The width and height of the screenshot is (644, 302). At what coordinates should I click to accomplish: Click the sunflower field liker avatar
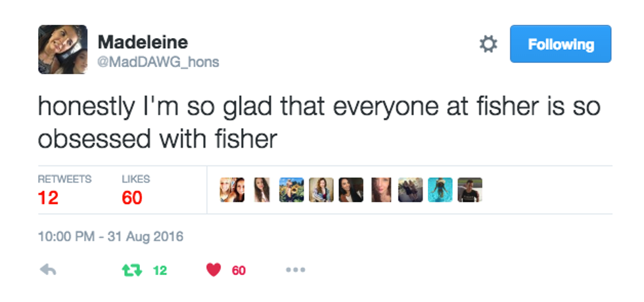coord(291,190)
